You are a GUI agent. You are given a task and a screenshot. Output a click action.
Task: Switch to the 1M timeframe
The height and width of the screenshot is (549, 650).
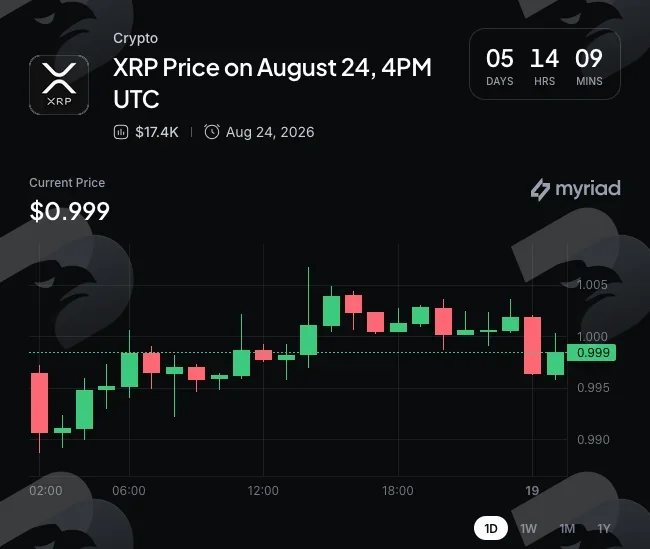[x=567, y=529]
